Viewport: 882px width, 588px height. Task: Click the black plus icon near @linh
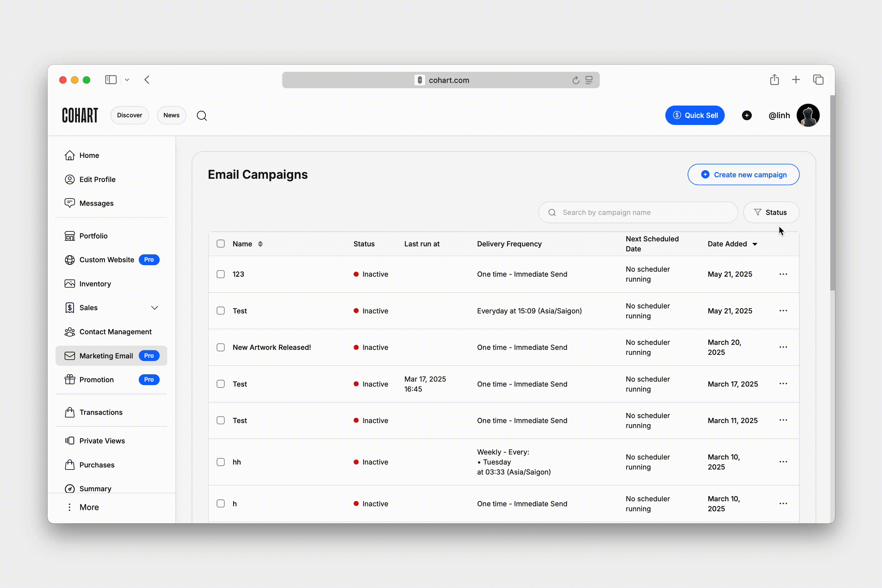point(747,116)
